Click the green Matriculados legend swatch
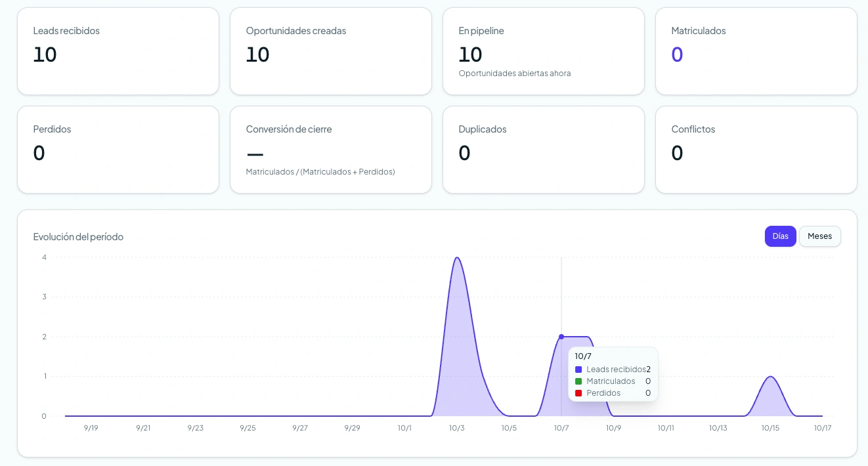The width and height of the screenshot is (868, 466). pos(578,381)
